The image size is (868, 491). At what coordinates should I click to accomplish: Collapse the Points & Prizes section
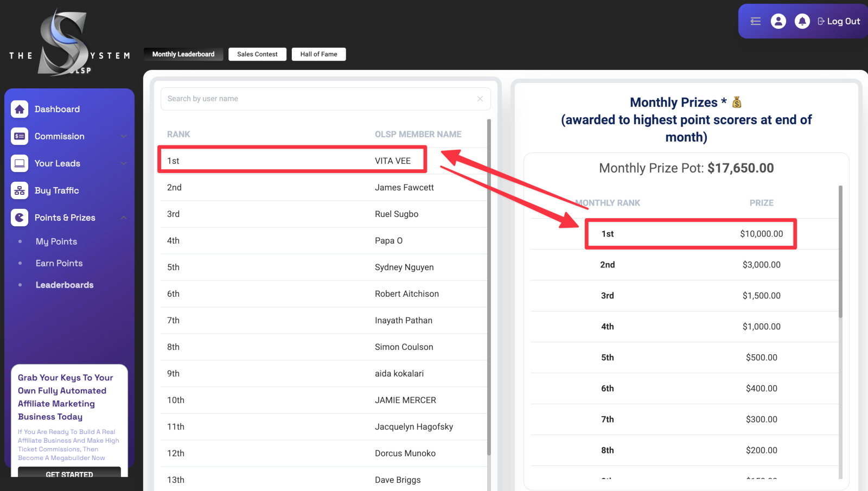click(x=124, y=217)
